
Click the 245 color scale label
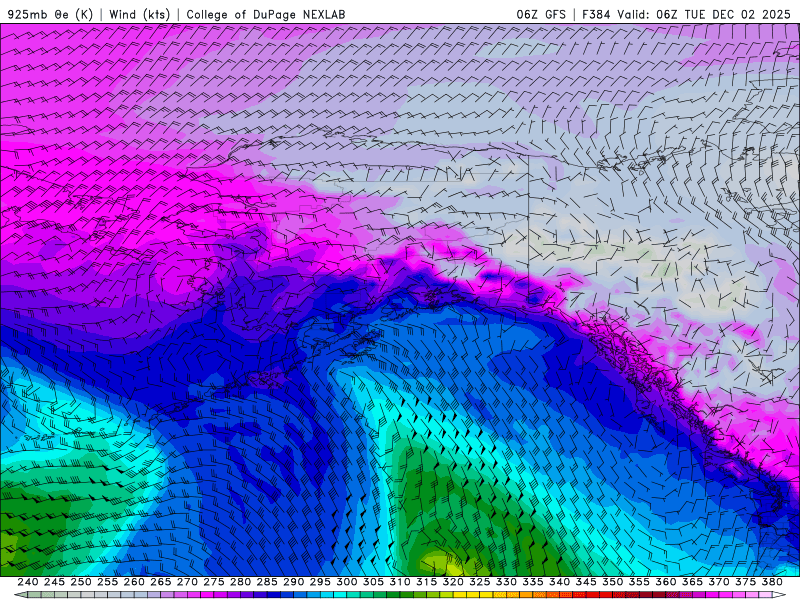[54, 582]
